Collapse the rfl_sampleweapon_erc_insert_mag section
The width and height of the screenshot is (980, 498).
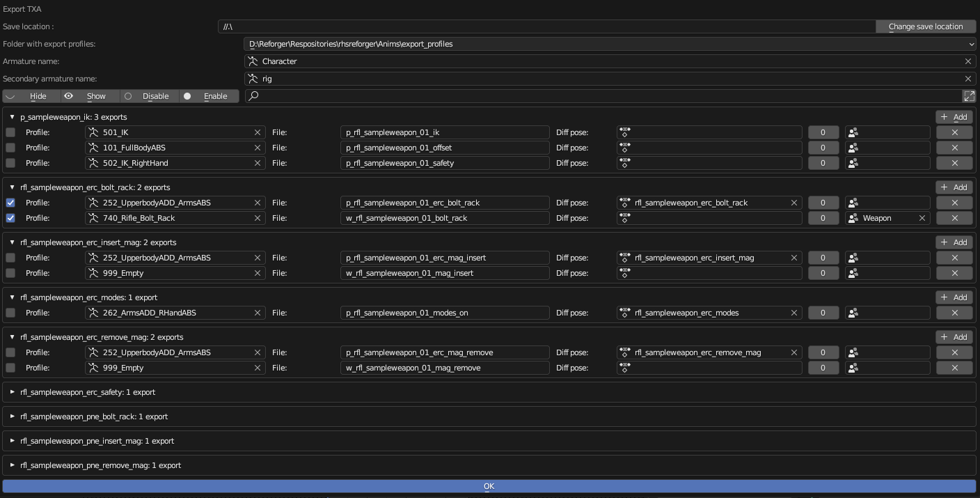12,242
